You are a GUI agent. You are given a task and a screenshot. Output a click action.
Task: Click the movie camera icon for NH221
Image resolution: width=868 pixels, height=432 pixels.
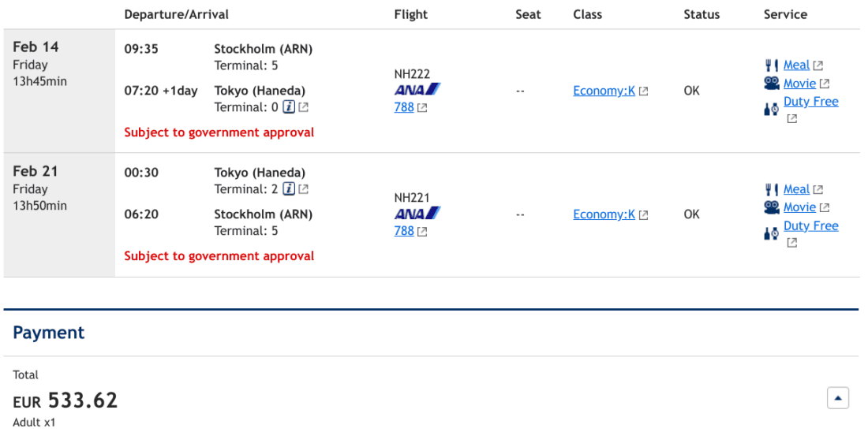point(772,207)
